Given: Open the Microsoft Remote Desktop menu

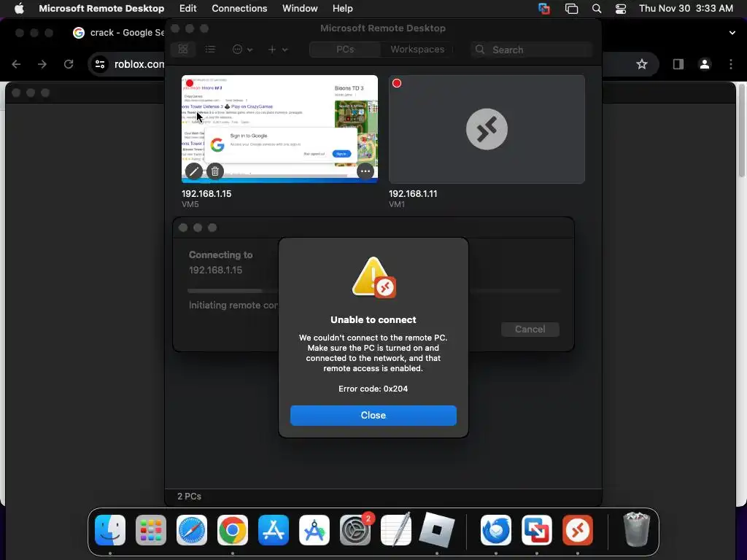Looking at the screenshot, I should point(101,9).
